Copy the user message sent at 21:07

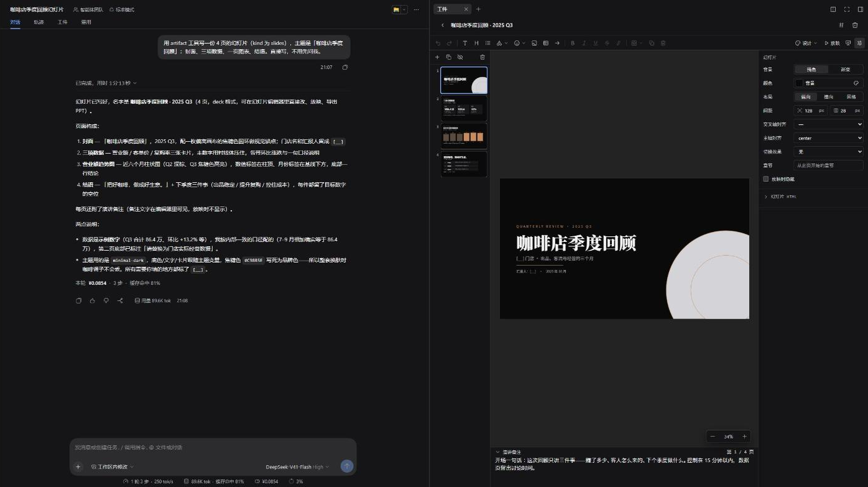coord(345,67)
